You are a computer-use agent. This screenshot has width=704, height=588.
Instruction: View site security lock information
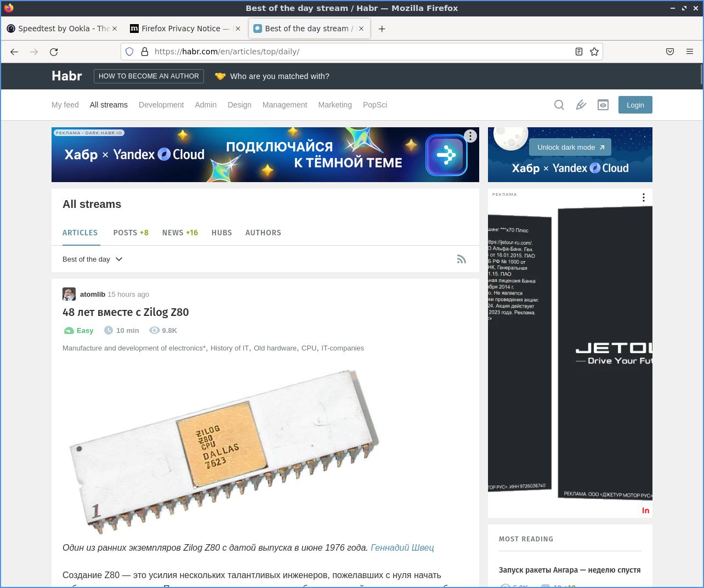point(145,52)
